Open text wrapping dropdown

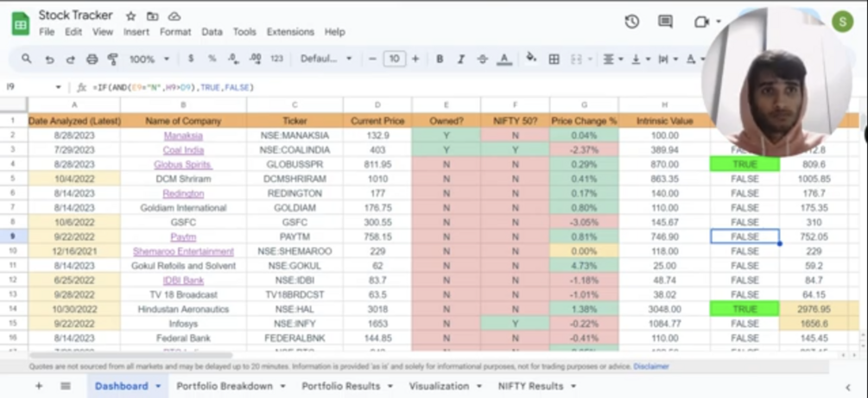[668, 59]
